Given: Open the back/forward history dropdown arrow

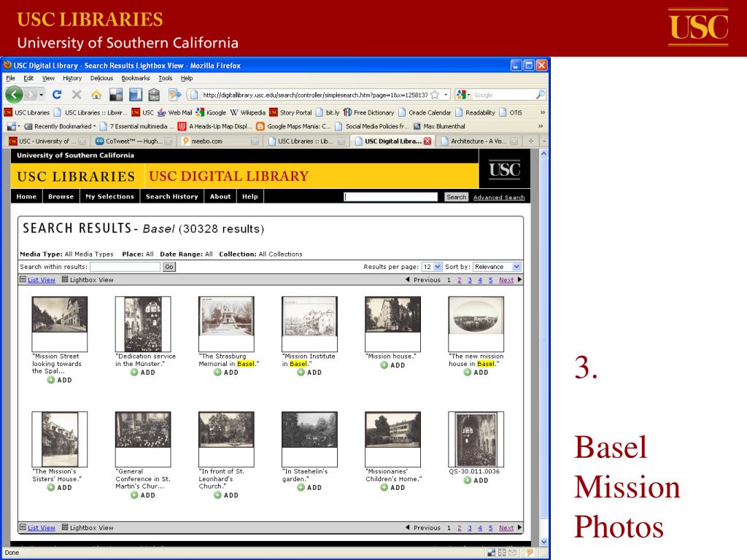Looking at the screenshot, I should coord(42,95).
